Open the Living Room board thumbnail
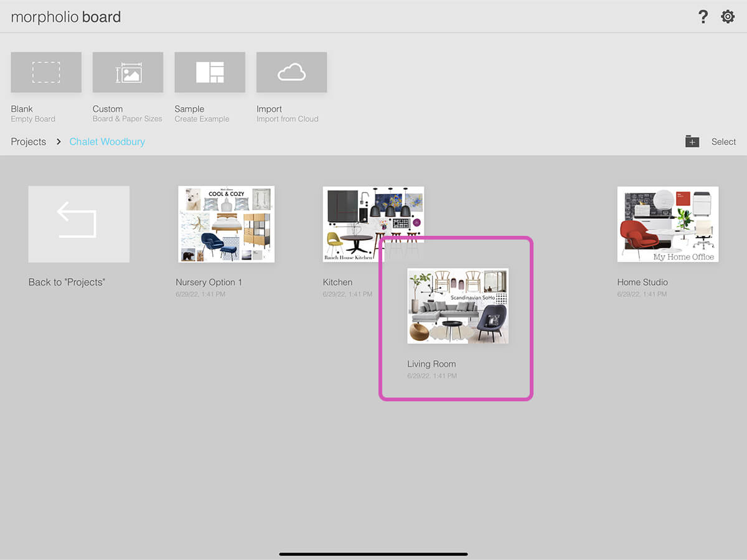This screenshot has height=560, width=747. [458, 306]
